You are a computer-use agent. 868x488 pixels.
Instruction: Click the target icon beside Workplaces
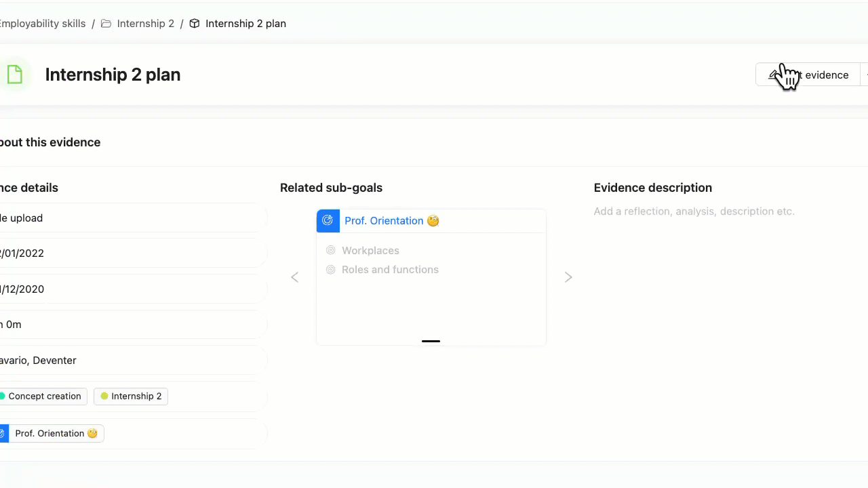[331, 251]
